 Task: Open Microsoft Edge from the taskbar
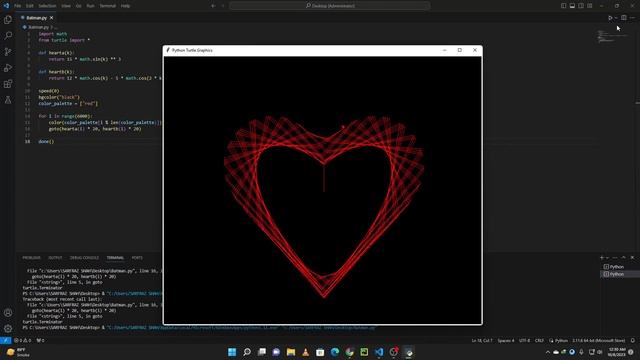(335, 352)
